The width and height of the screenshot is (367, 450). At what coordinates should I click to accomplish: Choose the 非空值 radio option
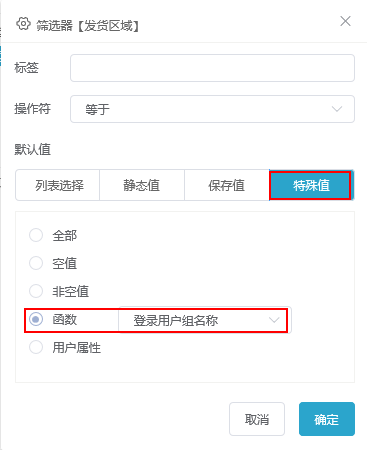pos(36,291)
